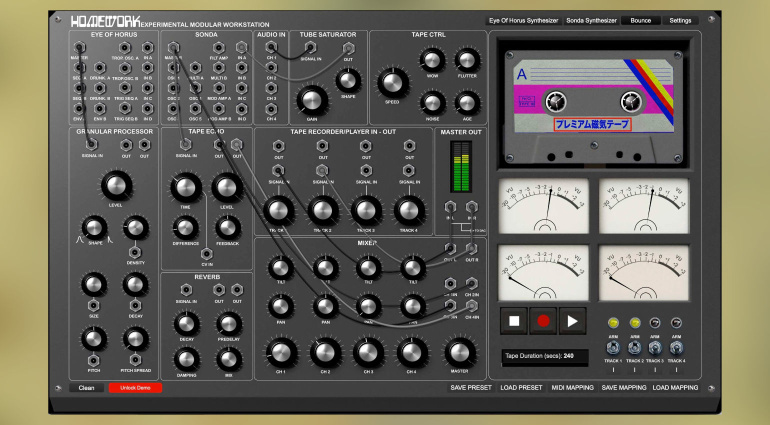This screenshot has height=425, width=770.
Task: Toggle the Track 3 ARM switch
Action: tap(655, 349)
